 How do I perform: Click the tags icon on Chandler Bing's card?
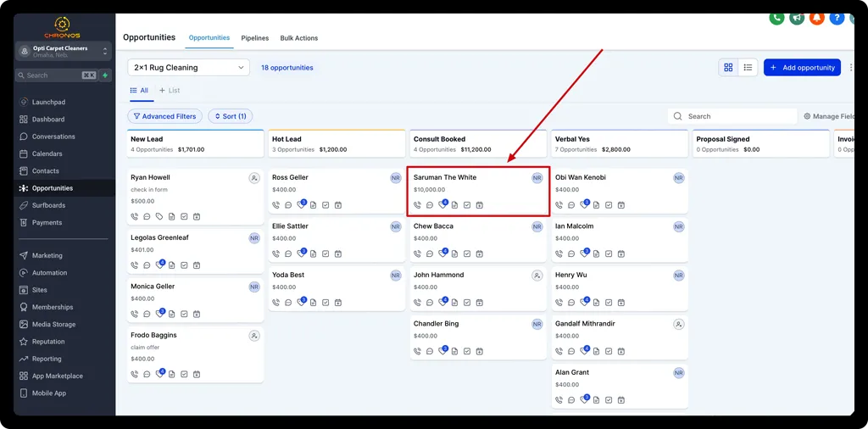click(x=442, y=351)
